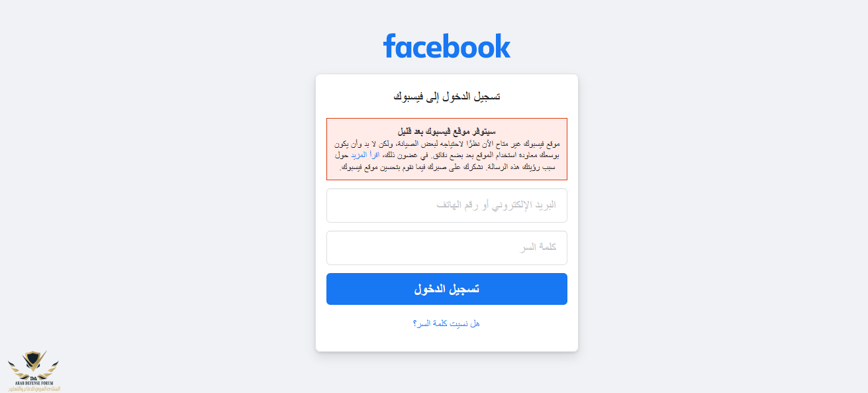Click the golden Arabic forum name under the watermark

click(35, 389)
